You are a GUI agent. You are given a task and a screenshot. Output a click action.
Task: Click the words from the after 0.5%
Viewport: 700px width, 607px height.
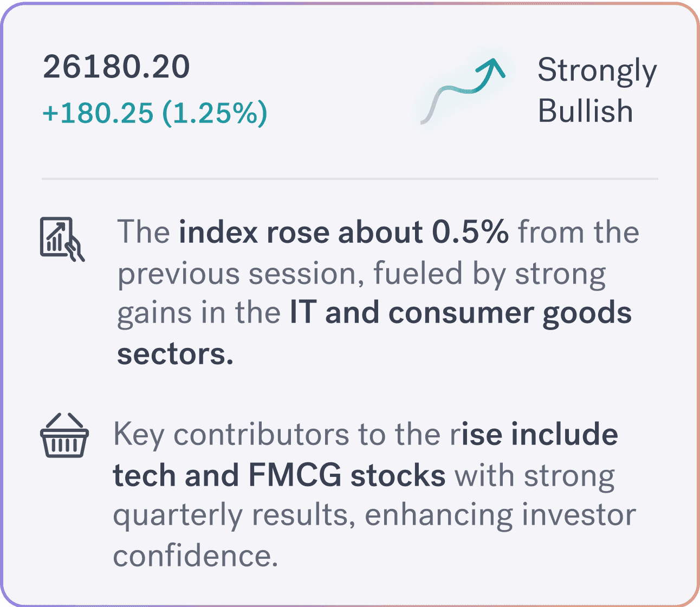[x=579, y=233]
